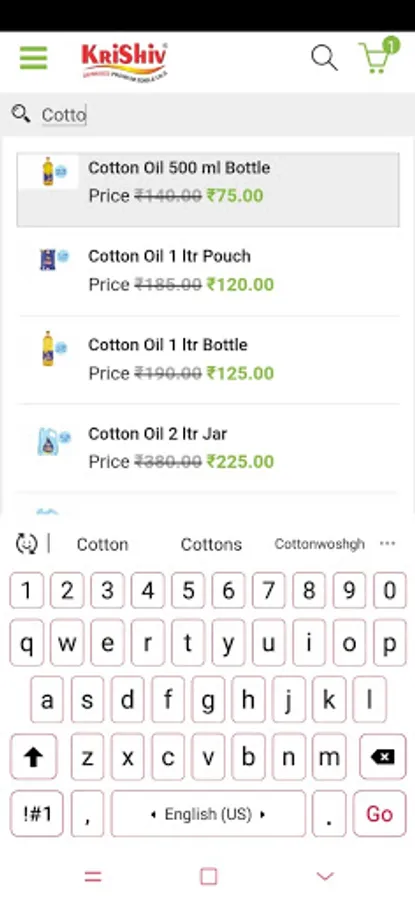The width and height of the screenshot is (415, 900).
Task: Switch to symbols with !#1 key
Action: coord(37,813)
